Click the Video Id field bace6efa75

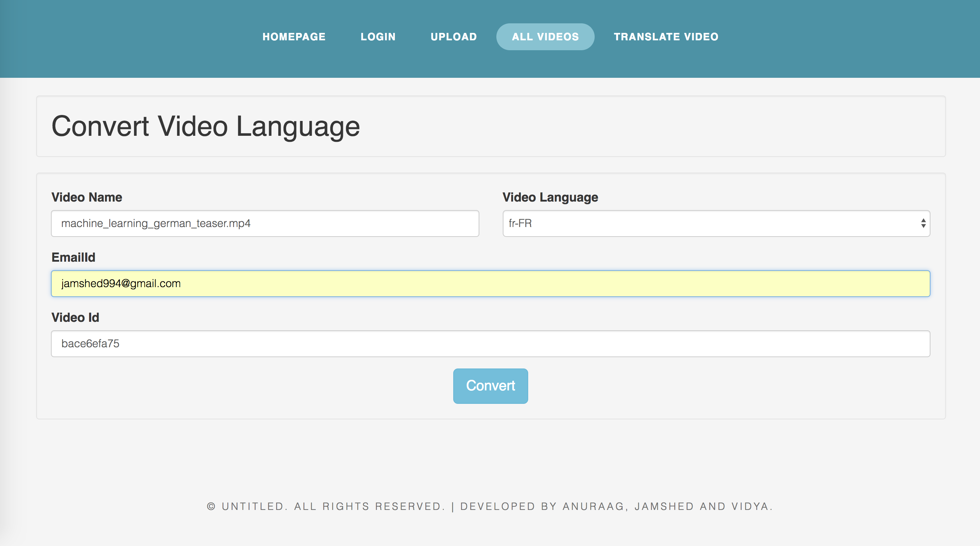click(x=490, y=344)
